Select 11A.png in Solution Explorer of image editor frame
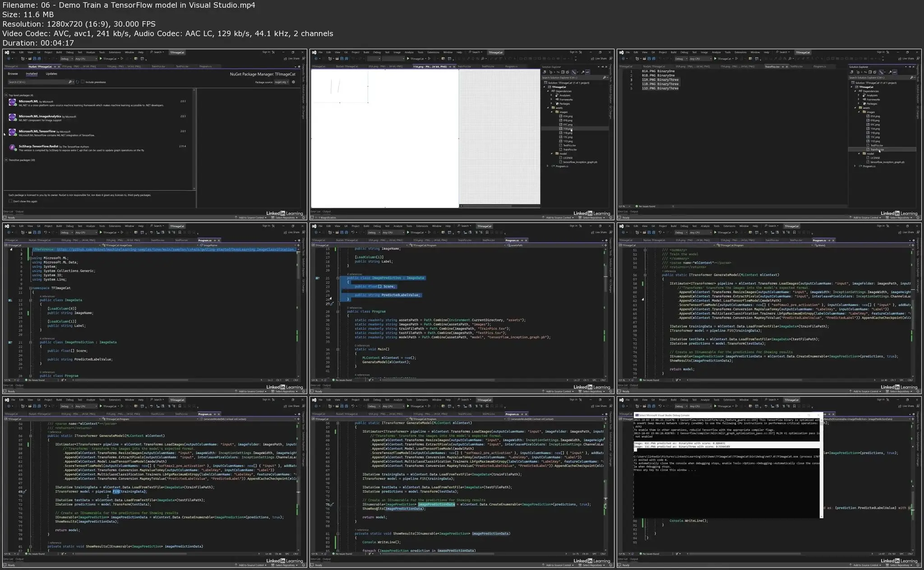924x570 pixels. 567,129
